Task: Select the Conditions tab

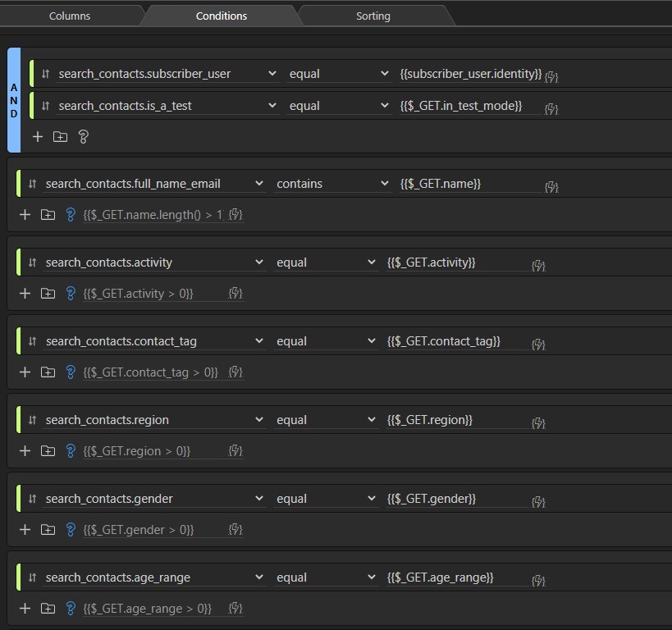Action: [221, 16]
